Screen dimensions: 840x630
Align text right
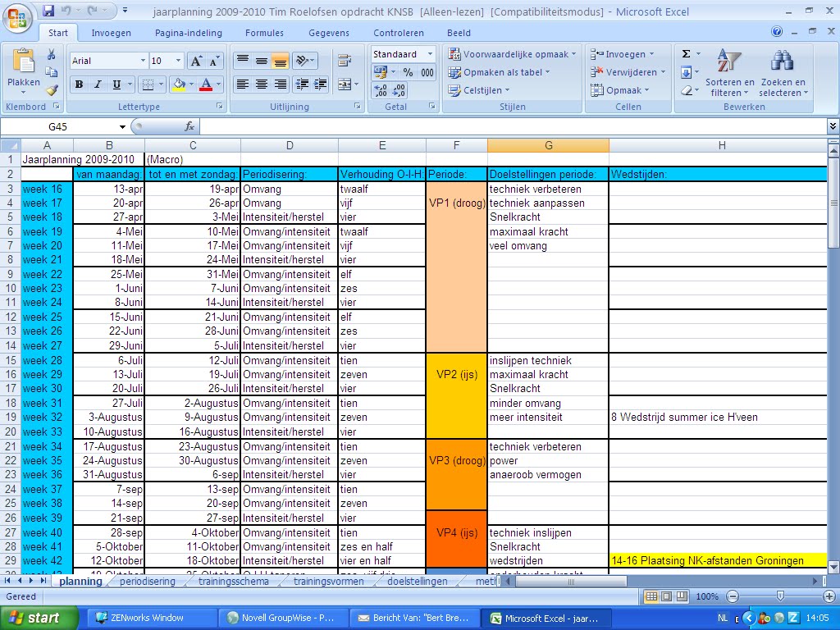click(281, 84)
